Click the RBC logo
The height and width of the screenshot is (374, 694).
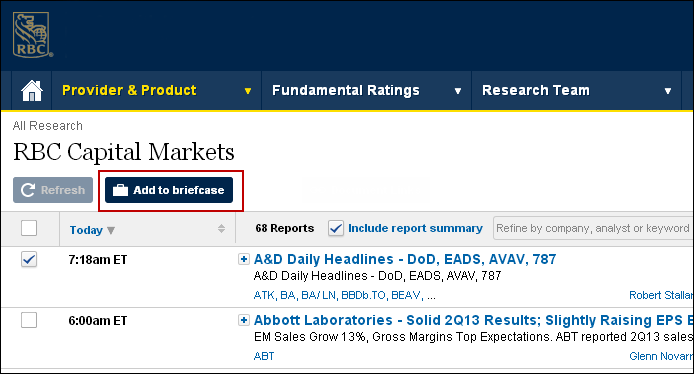[32, 35]
